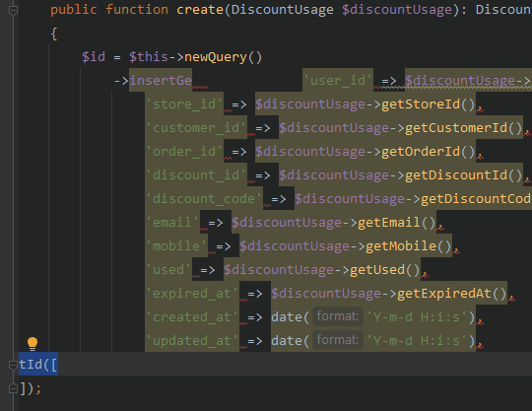Click the 'user_id' array key
532x411 pixels.
pos(338,81)
